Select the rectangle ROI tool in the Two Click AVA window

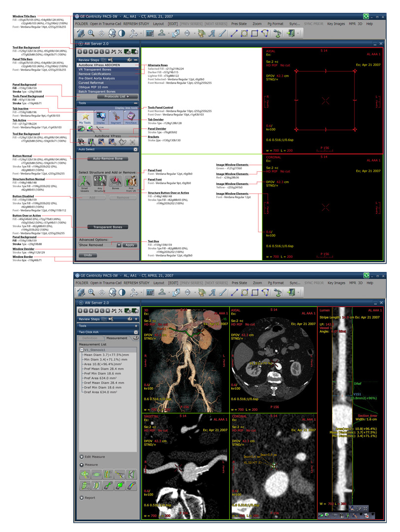[x=255, y=292]
